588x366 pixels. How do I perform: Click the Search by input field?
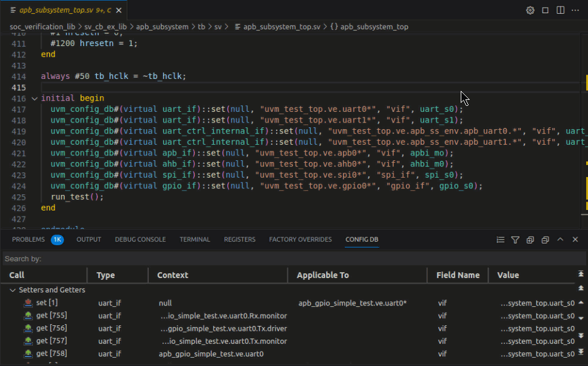pyautogui.click(x=120, y=258)
